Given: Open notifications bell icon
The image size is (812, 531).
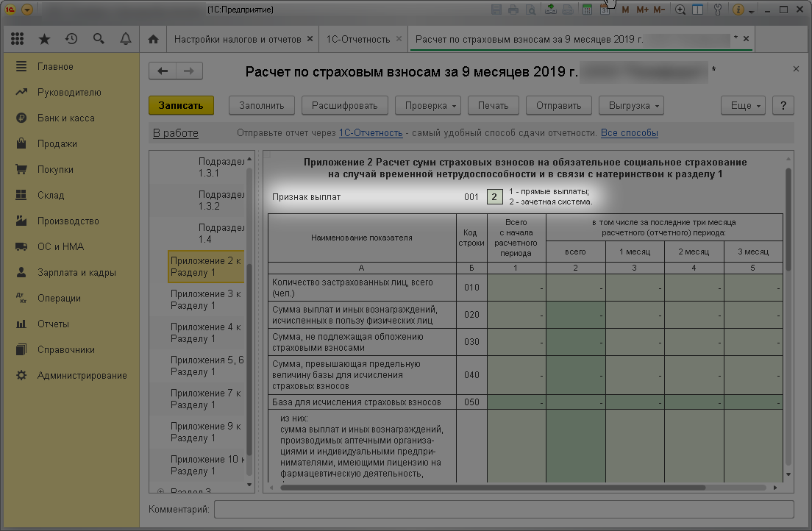Looking at the screenshot, I should pos(125,39).
